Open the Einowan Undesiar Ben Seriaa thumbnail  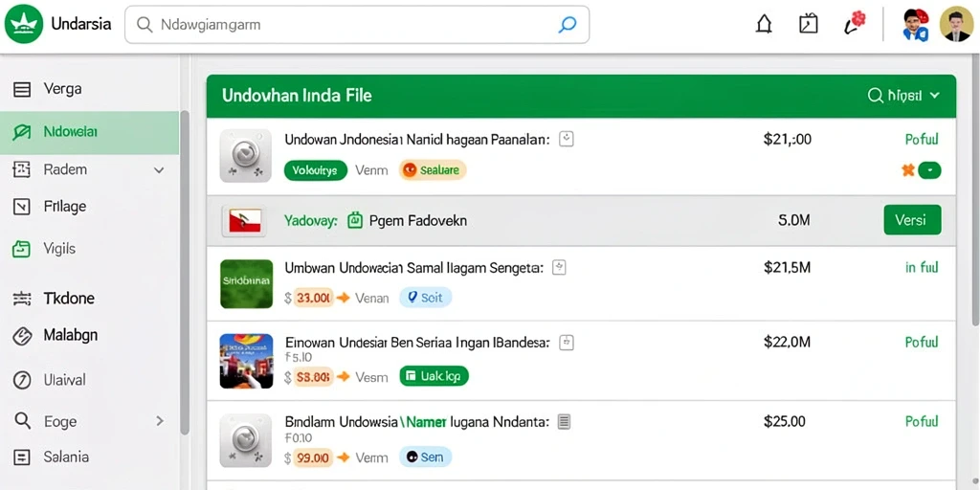click(246, 361)
